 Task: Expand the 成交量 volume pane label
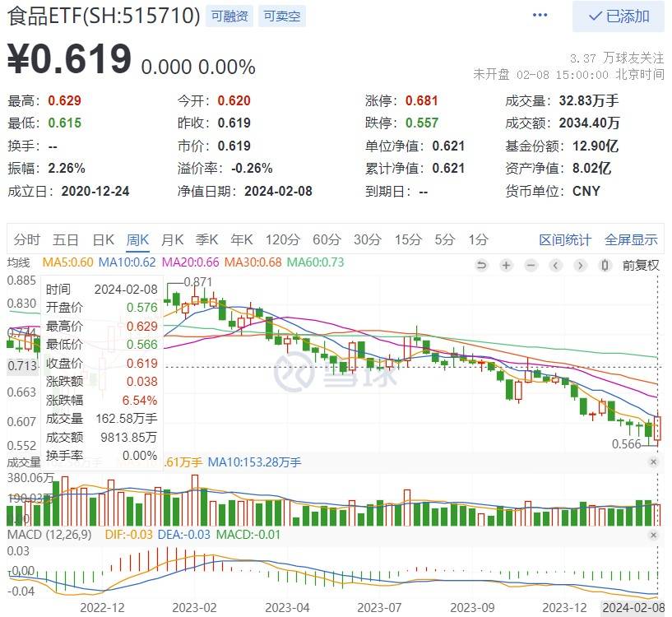pos(25,463)
